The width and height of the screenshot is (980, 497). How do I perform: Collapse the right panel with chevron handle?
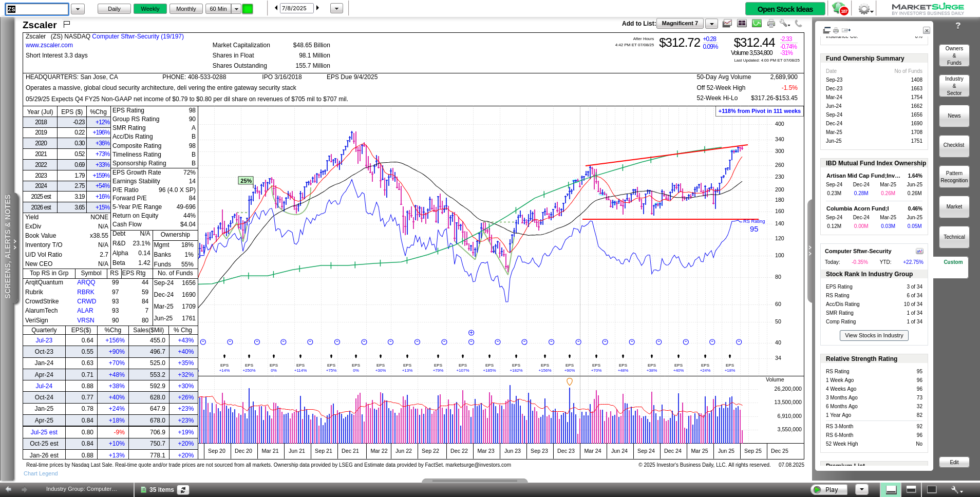(810, 251)
